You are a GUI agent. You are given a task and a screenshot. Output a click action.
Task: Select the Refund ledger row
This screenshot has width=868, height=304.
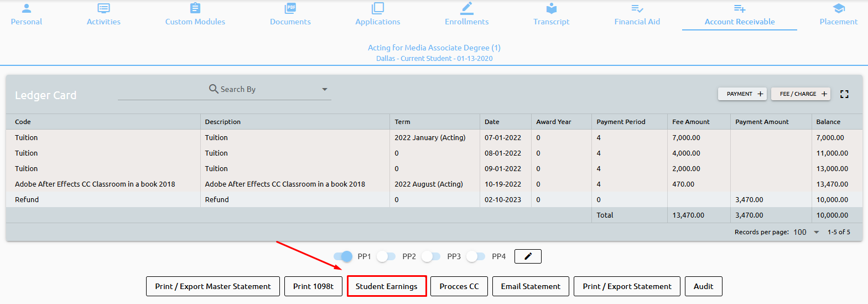click(x=221, y=200)
